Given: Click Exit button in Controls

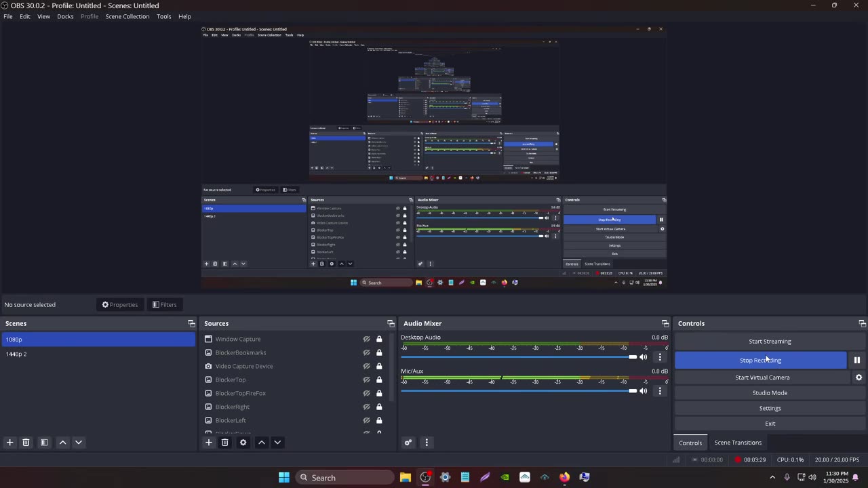Looking at the screenshot, I should pyautogui.click(x=770, y=424).
